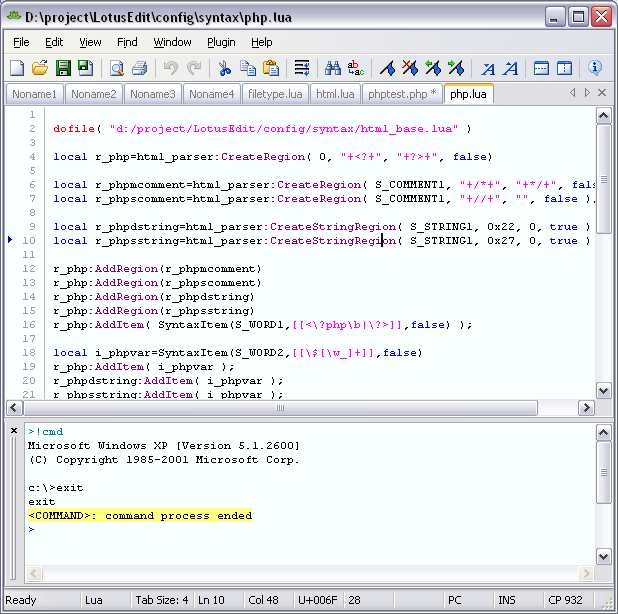This screenshot has height=614, width=618.
Task: Close the current tab with the tab bar X
Action: 602,93
